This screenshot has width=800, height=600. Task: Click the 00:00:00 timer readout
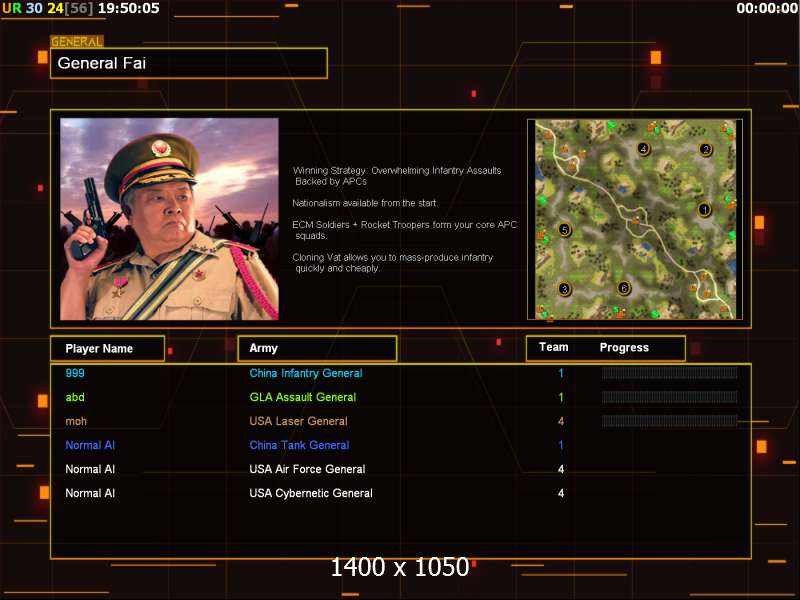(x=767, y=8)
